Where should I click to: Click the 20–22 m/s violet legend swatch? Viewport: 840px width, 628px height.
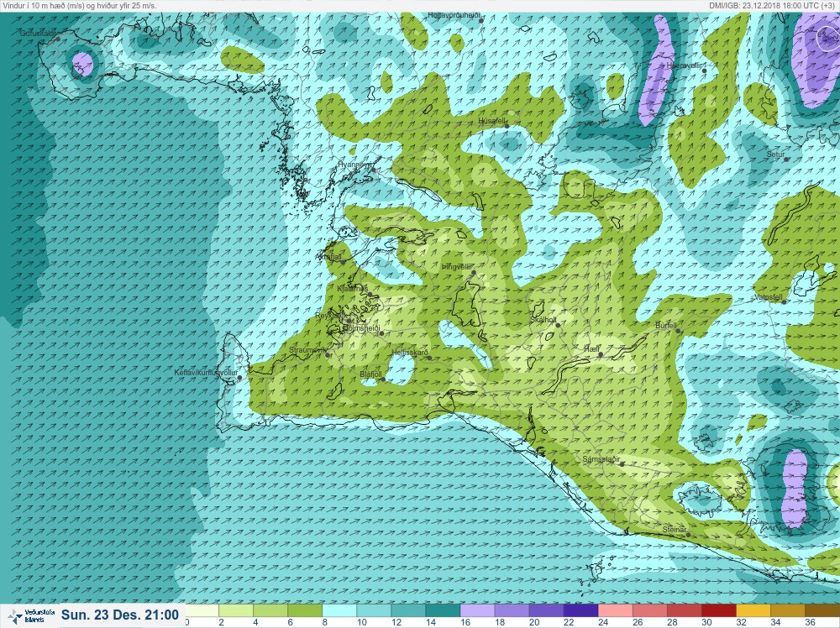point(546,611)
